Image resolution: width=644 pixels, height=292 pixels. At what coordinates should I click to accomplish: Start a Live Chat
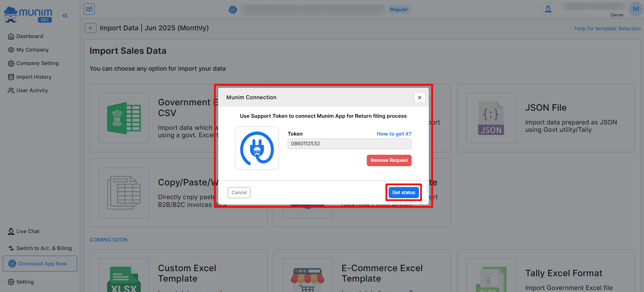point(28,231)
